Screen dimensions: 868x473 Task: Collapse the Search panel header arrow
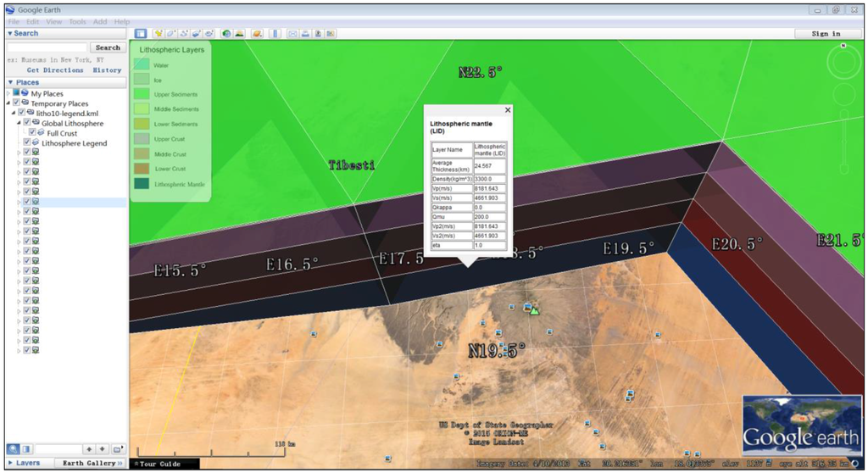(10, 33)
